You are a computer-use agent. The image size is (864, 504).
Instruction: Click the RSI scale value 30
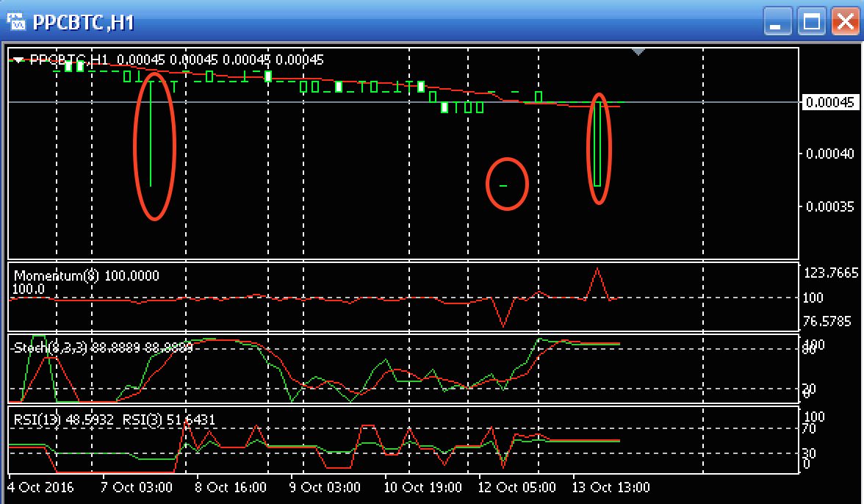808,453
